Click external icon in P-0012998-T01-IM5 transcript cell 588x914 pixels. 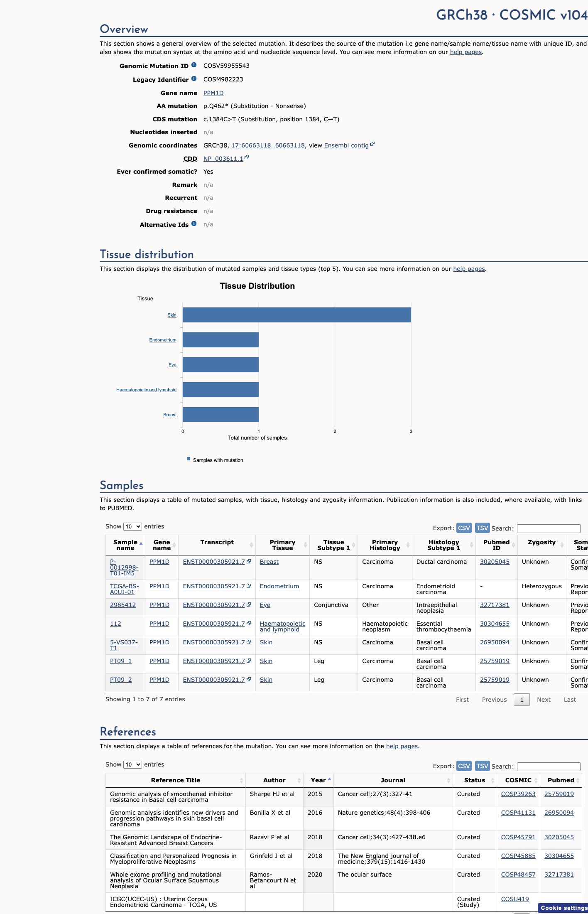[x=249, y=561]
